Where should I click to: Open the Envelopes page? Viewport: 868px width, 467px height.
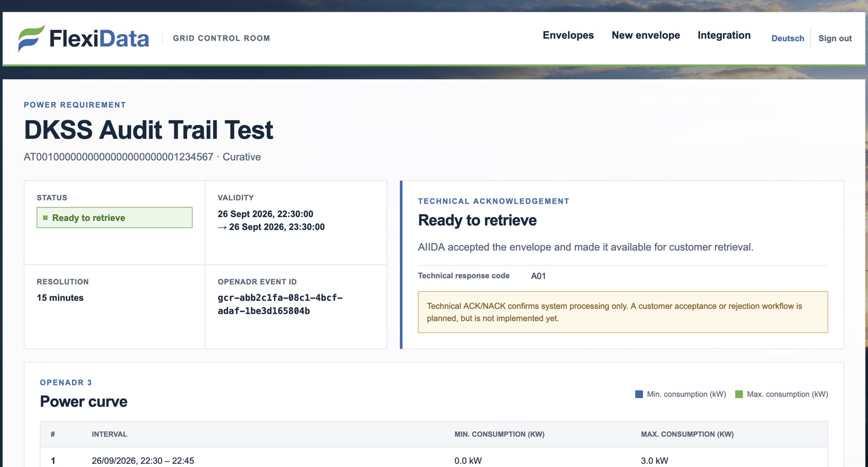click(568, 35)
